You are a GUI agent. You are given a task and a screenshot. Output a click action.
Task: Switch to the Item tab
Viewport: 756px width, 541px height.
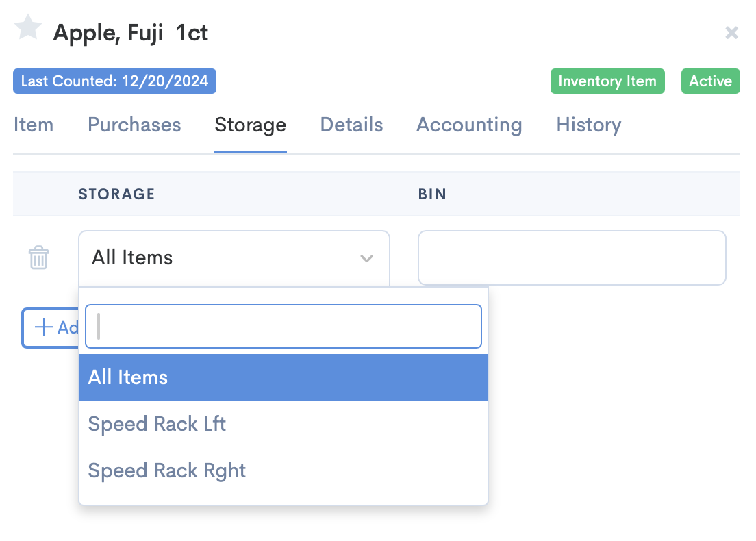pyautogui.click(x=34, y=125)
